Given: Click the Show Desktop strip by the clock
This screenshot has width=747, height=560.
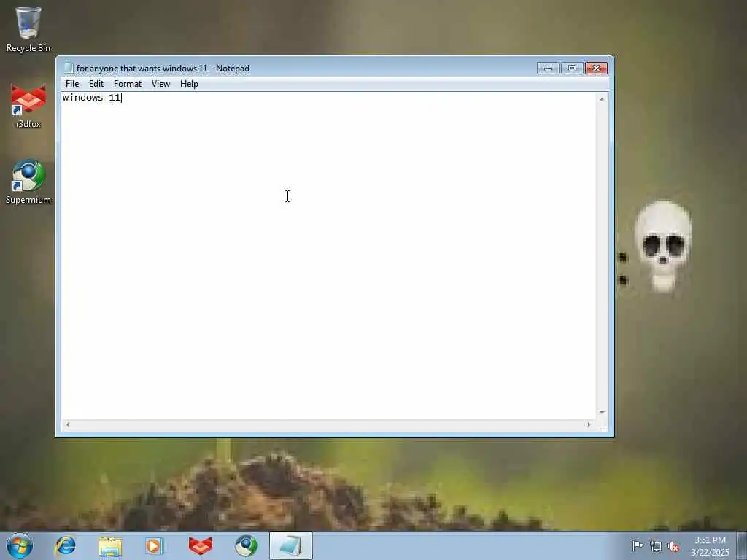Looking at the screenshot, I should click(x=741, y=546).
